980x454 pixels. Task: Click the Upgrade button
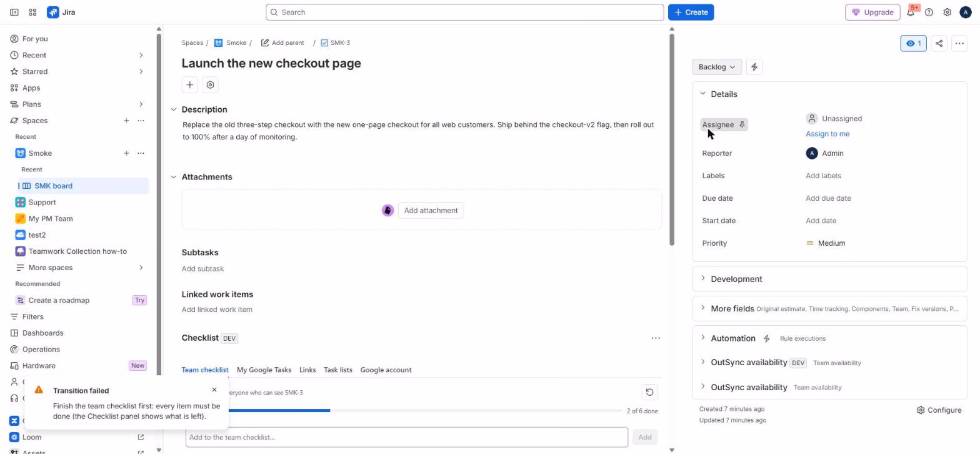pyautogui.click(x=872, y=12)
